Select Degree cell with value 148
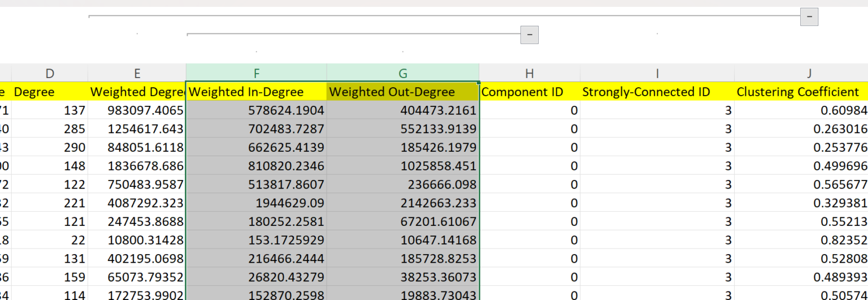 pos(50,166)
